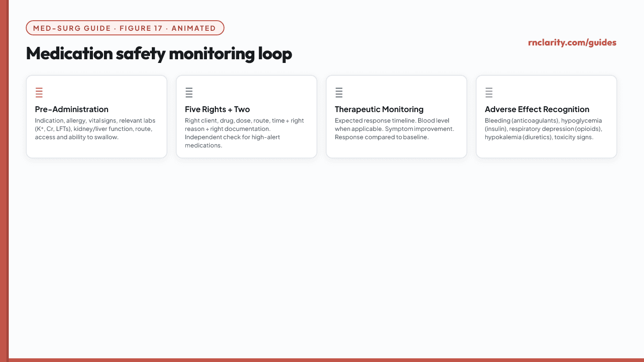Click the heading Medication safety monitoring loop
Image resolution: width=644 pixels, height=362 pixels.
159,54
